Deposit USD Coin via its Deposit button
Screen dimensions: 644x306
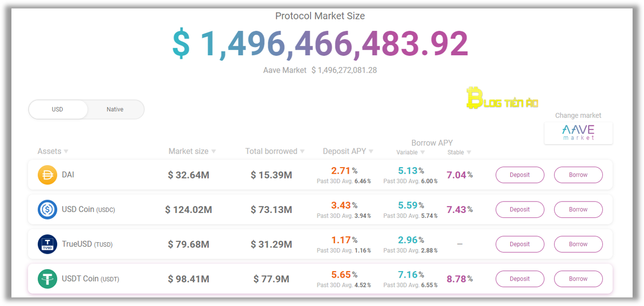[x=520, y=209]
